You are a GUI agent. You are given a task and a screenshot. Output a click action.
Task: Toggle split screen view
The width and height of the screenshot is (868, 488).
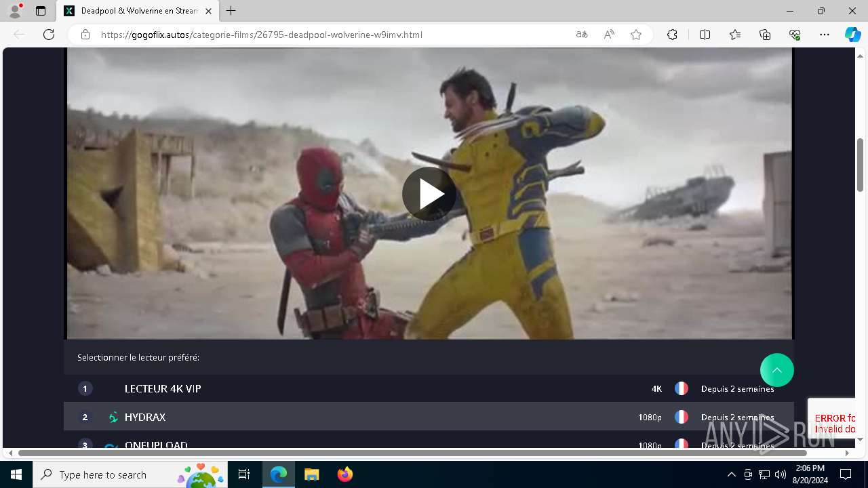[705, 35]
